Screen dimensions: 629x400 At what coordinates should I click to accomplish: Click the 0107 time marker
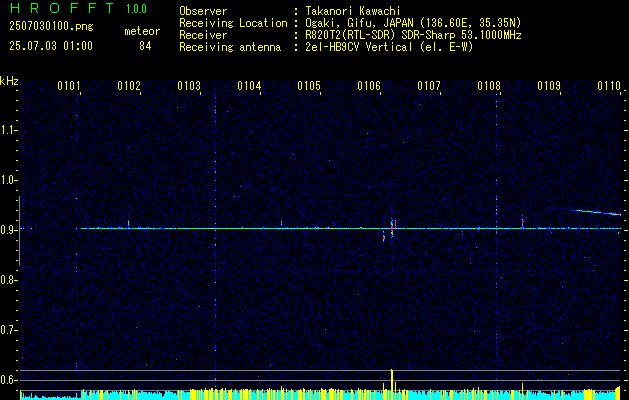pos(429,85)
